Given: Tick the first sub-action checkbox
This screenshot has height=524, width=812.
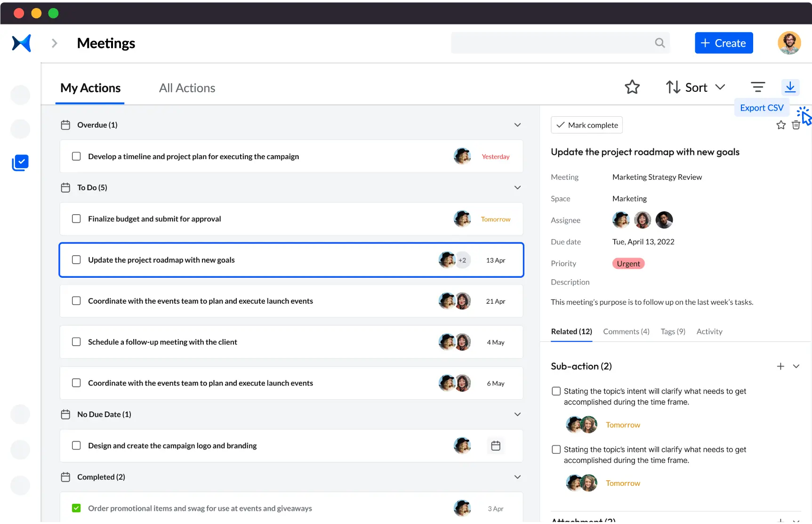Looking at the screenshot, I should pyautogui.click(x=556, y=391).
